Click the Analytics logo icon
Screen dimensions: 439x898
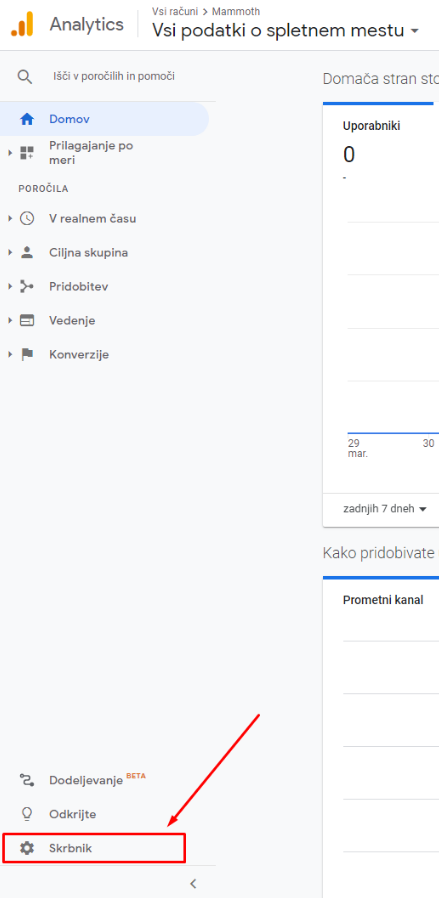coord(22,24)
